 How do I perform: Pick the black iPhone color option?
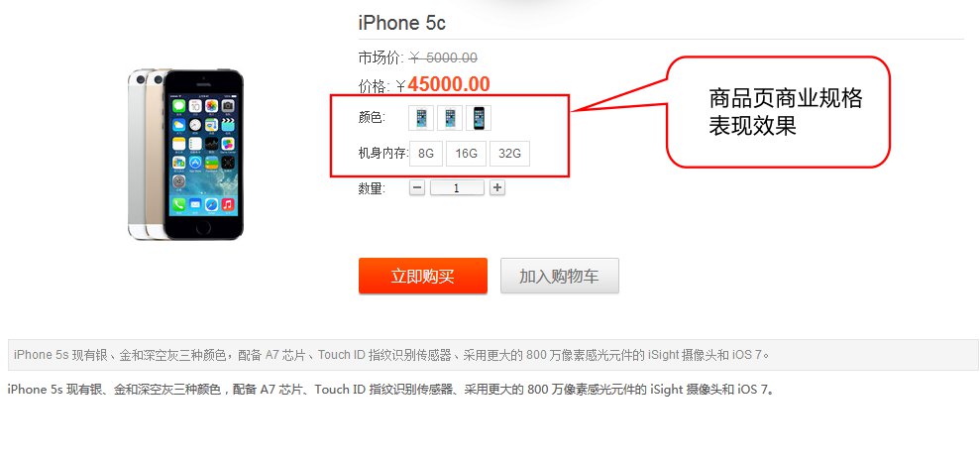(x=479, y=118)
